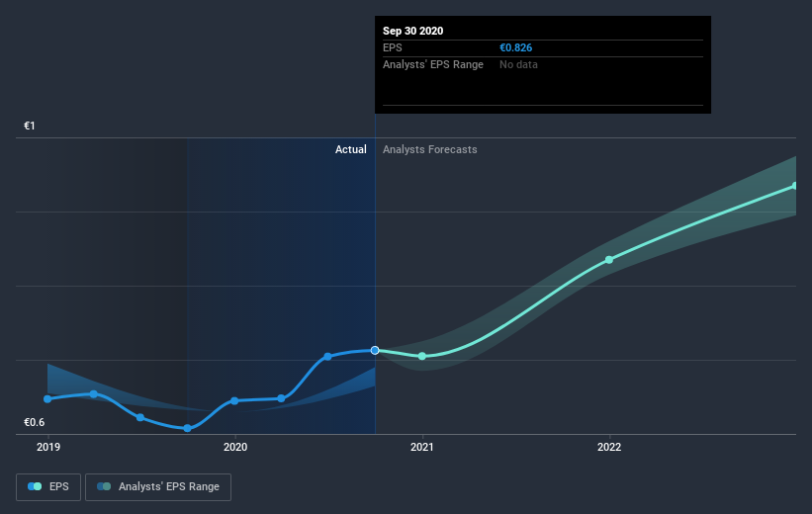This screenshot has height=514, width=812.
Task: Click the €0.826 EPS value in tooltip
Action: point(516,47)
